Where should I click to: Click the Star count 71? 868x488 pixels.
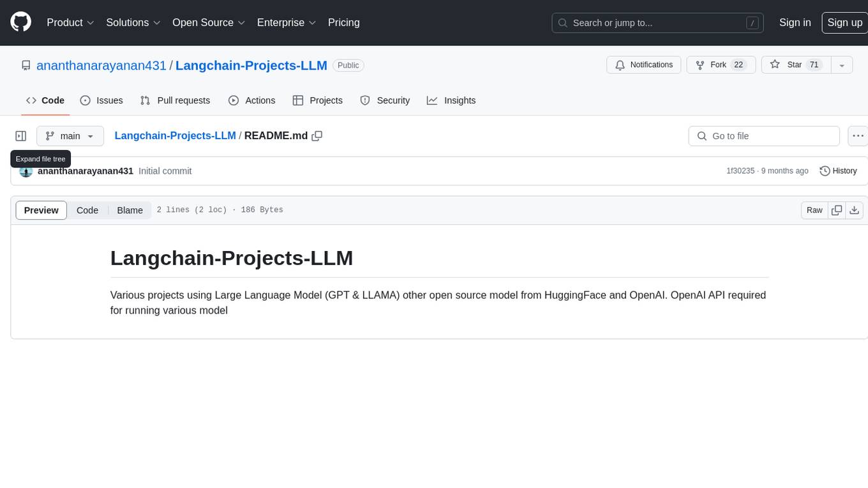click(x=814, y=65)
